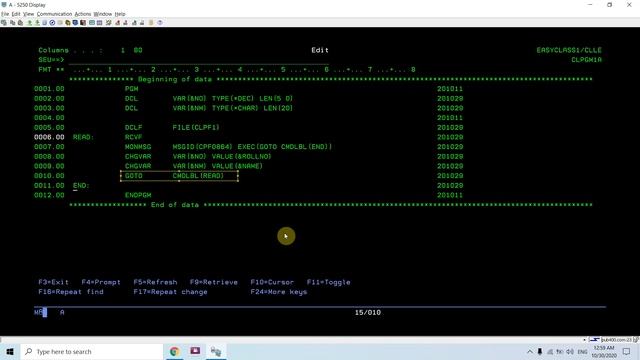The width and height of the screenshot is (640, 360).
Task: Click the MONMSG command
Action: pyautogui.click(x=138, y=147)
